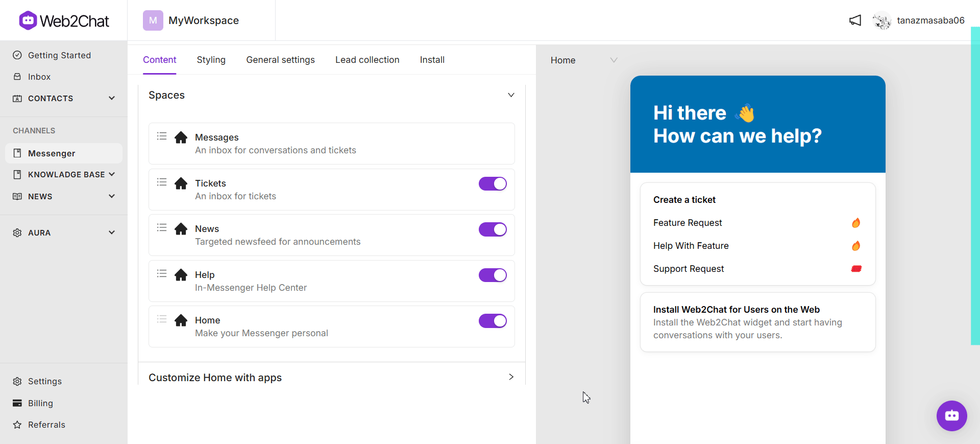Turn off the Home space toggle
This screenshot has height=444, width=980.
(493, 321)
